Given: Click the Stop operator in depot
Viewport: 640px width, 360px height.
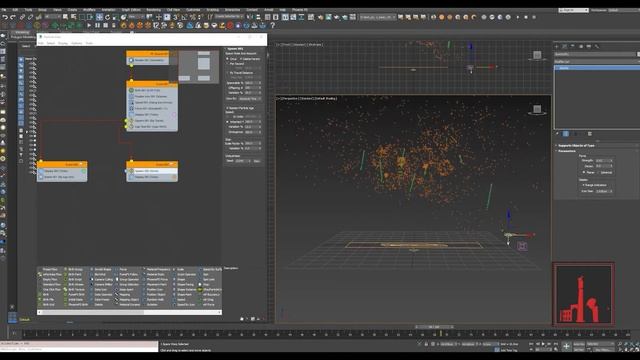Looking at the screenshot, I should [x=206, y=284].
